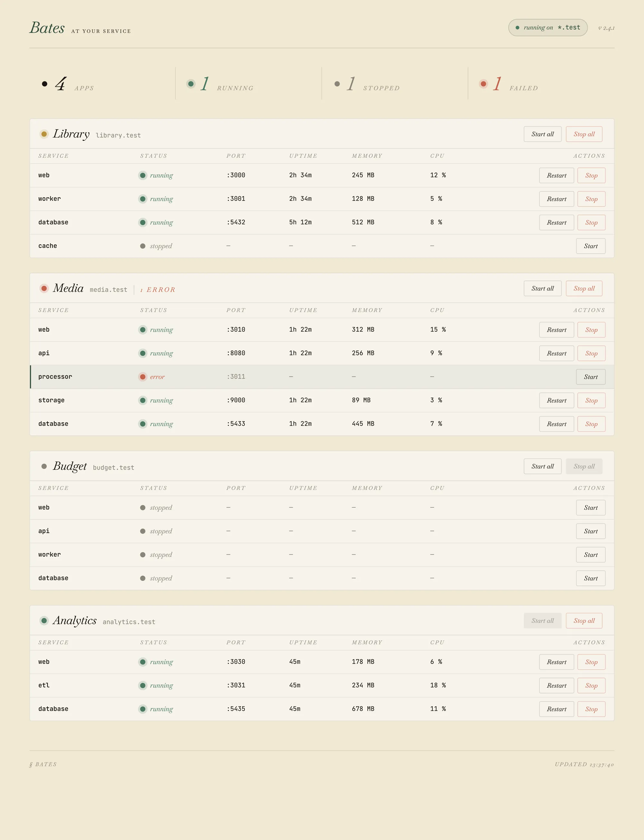Image resolution: width=644 pixels, height=840 pixels.
Task: Stop the Media api service
Action: coord(591,353)
